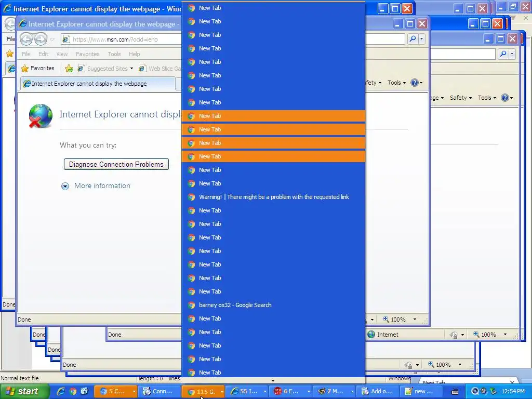Screen dimensions: 532x399
Task: Open the '5 C...' taskbar group
Action: tap(116, 391)
